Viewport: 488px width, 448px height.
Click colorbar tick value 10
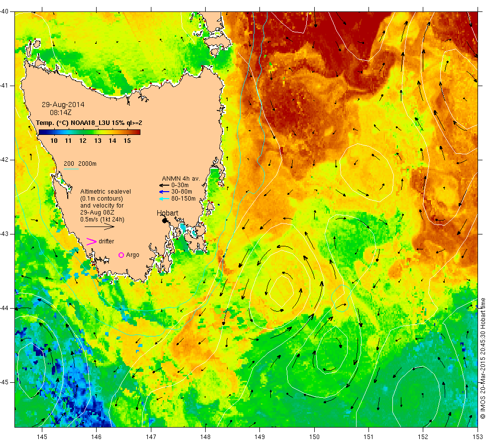pyautogui.click(x=54, y=140)
